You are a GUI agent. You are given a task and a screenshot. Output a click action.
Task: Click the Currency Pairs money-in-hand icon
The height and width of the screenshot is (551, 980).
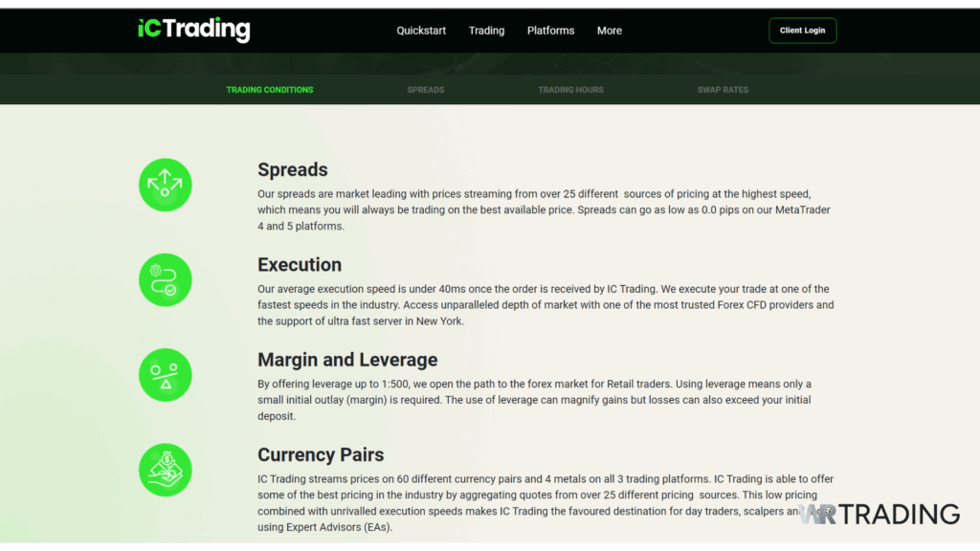pos(165,470)
